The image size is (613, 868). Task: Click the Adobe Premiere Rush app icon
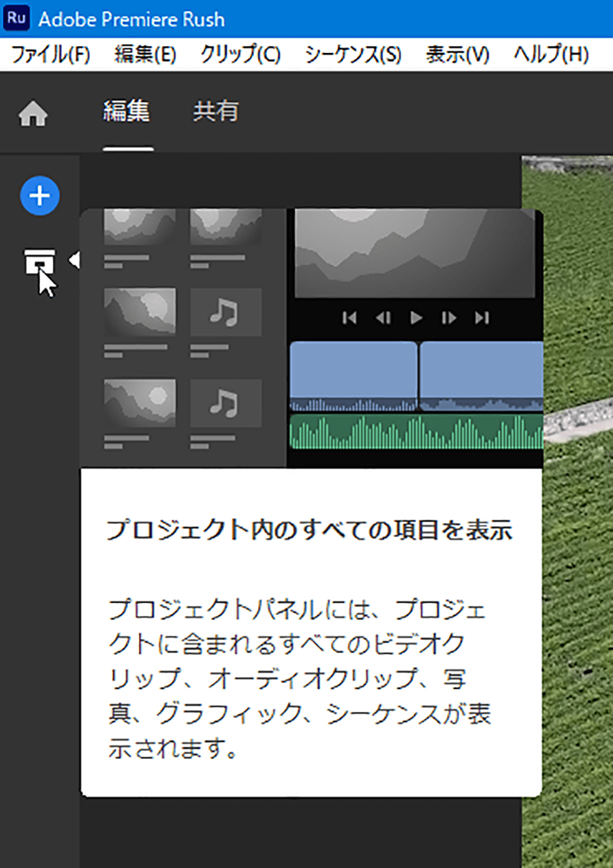point(16,18)
